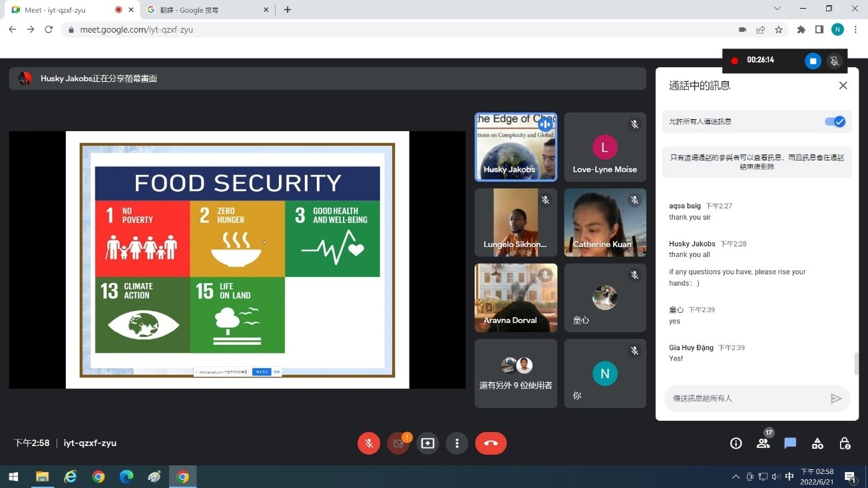Image resolution: width=868 pixels, height=488 pixels.
Task: Bookmark this page with star icon
Action: pyautogui.click(x=778, y=29)
